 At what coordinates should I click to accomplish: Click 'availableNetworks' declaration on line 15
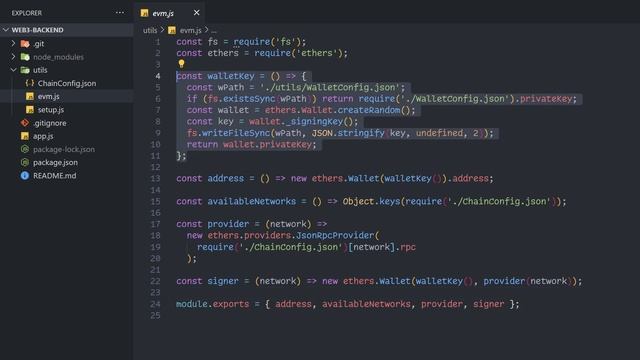(251, 201)
